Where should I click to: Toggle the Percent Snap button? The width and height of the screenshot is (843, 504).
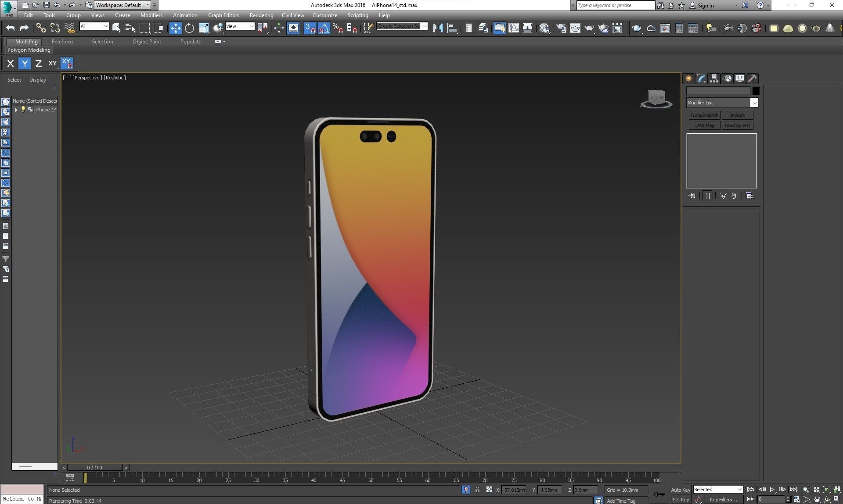click(x=338, y=28)
